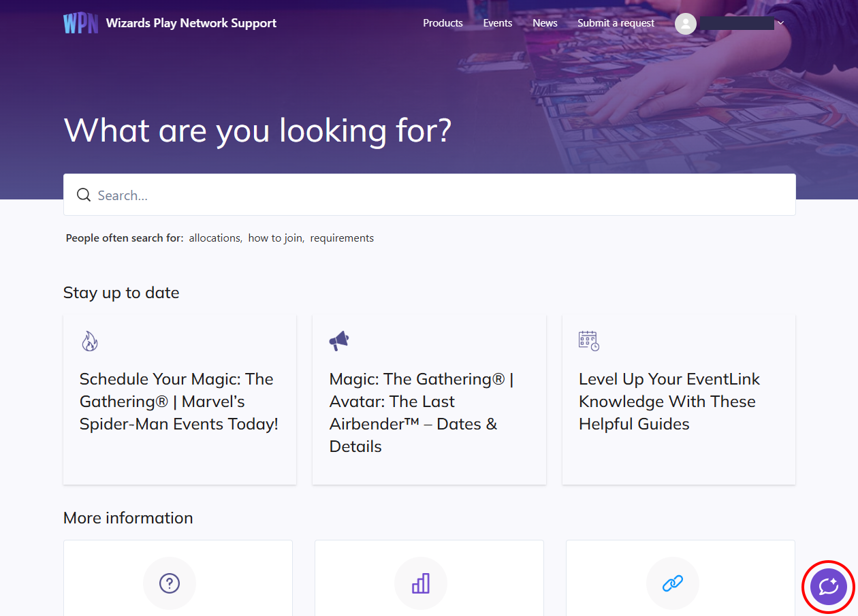Image resolution: width=858 pixels, height=616 pixels.
Task: Click the how to join suggestion
Action: [275, 238]
